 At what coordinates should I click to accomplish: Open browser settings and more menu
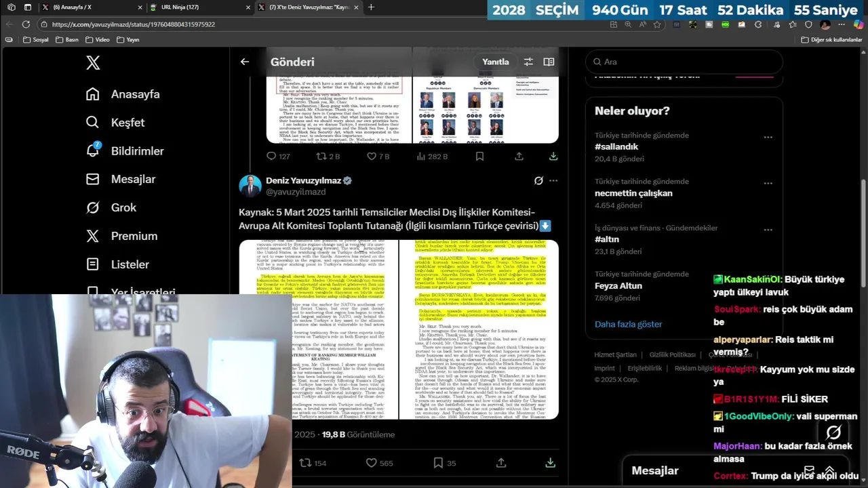point(842,24)
